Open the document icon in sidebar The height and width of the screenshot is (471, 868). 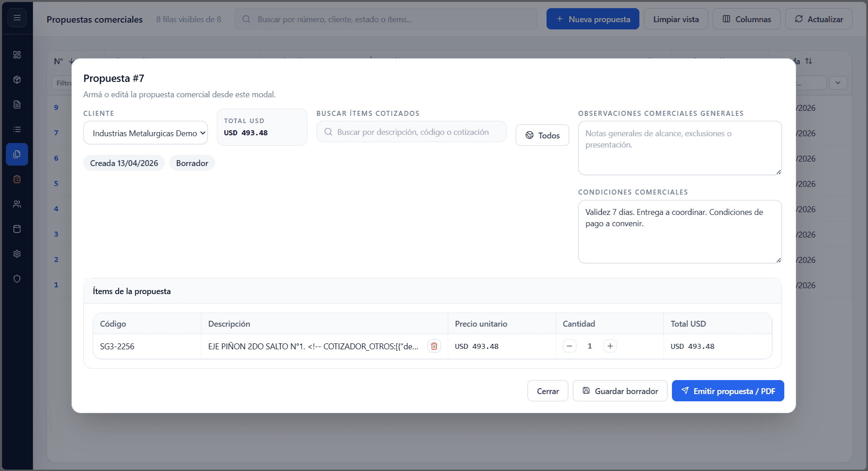point(17,105)
